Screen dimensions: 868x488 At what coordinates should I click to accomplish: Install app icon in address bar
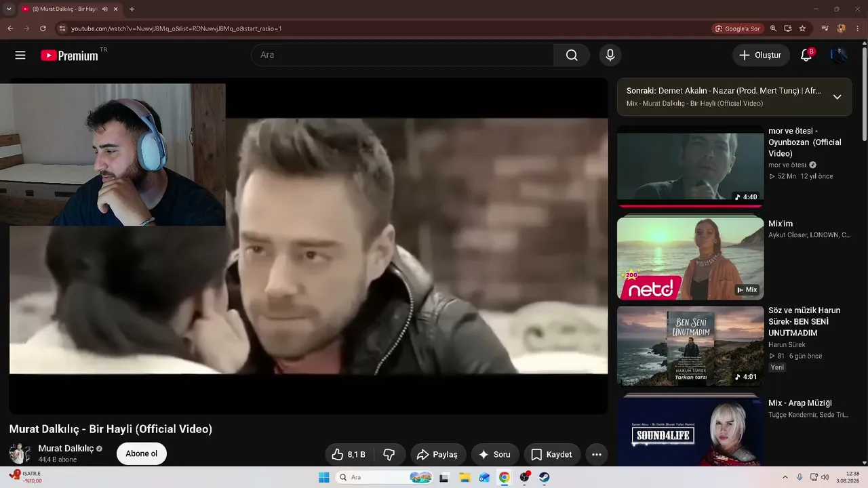[x=788, y=28]
